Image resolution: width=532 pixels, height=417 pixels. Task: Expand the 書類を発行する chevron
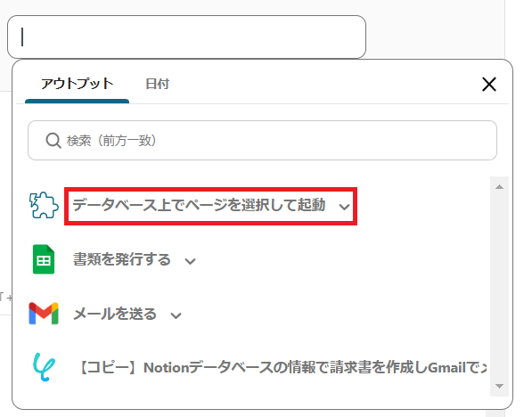coord(190,261)
